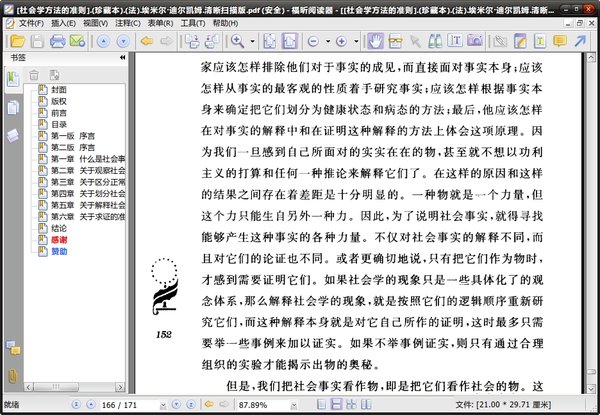Click the save disk icon in toolbar
600x415 pixels.
tap(35, 41)
